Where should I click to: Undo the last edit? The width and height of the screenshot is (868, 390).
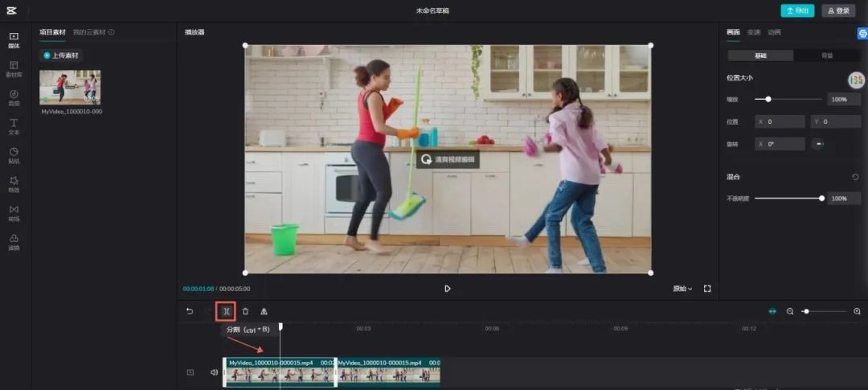190,311
